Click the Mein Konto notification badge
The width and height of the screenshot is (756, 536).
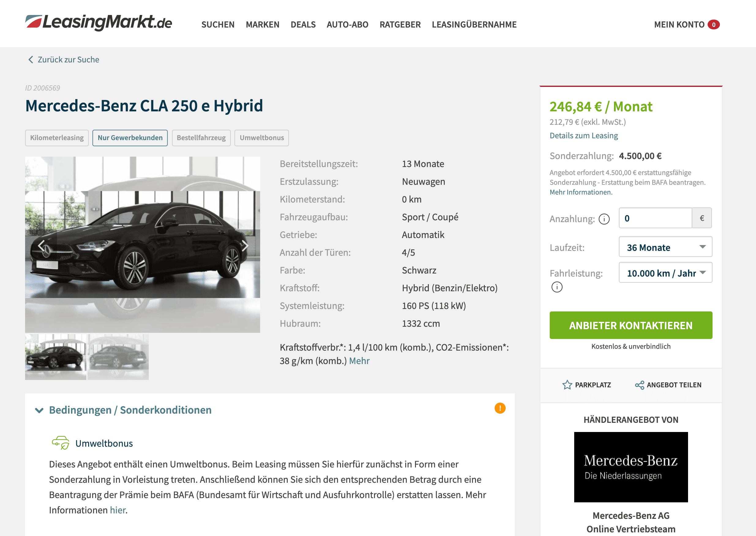[x=713, y=25]
